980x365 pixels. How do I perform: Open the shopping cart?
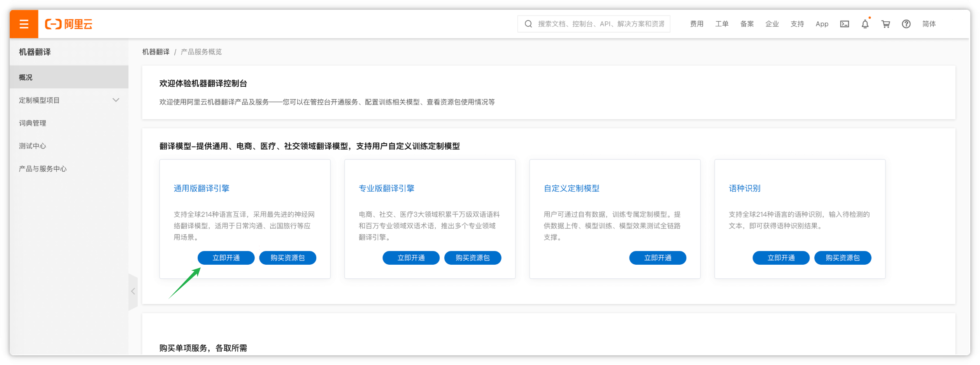(x=885, y=24)
